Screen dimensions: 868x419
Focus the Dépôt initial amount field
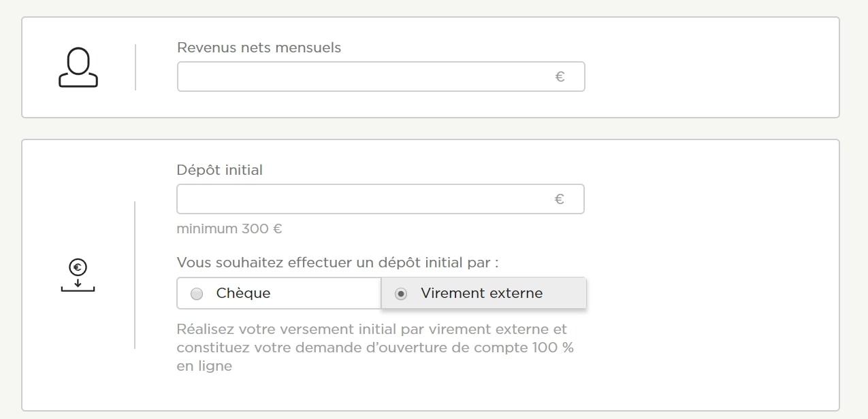pyautogui.click(x=381, y=199)
